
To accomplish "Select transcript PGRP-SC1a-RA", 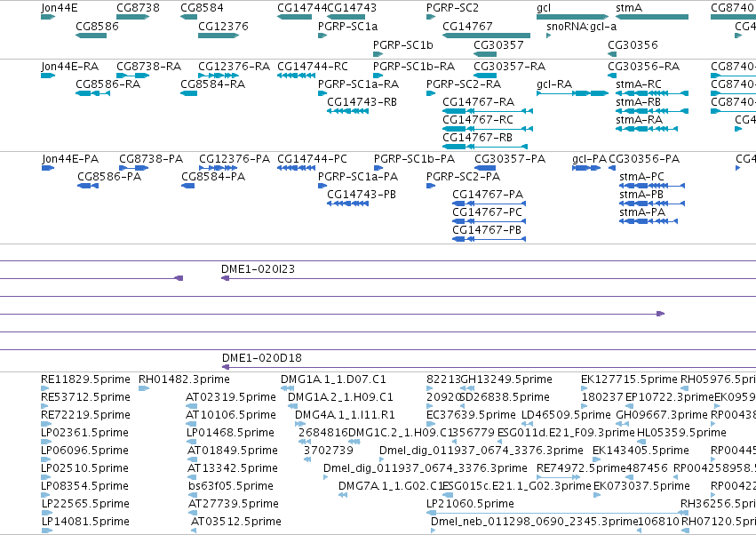I will tap(358, 84).
